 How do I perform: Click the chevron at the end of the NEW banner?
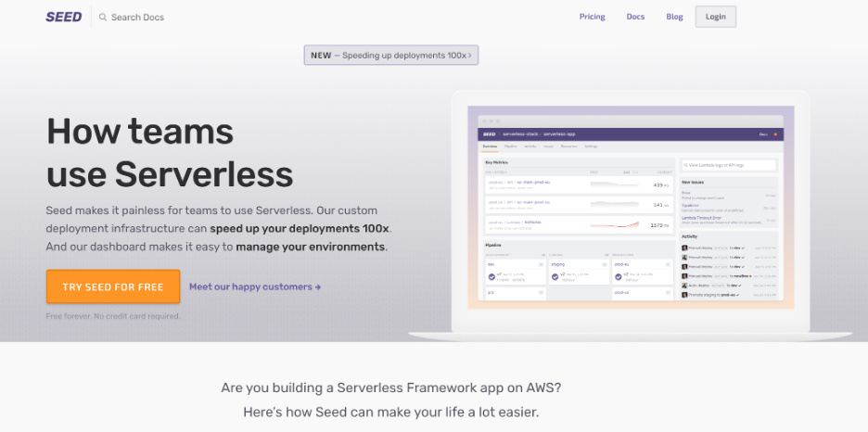pos(470,56)
